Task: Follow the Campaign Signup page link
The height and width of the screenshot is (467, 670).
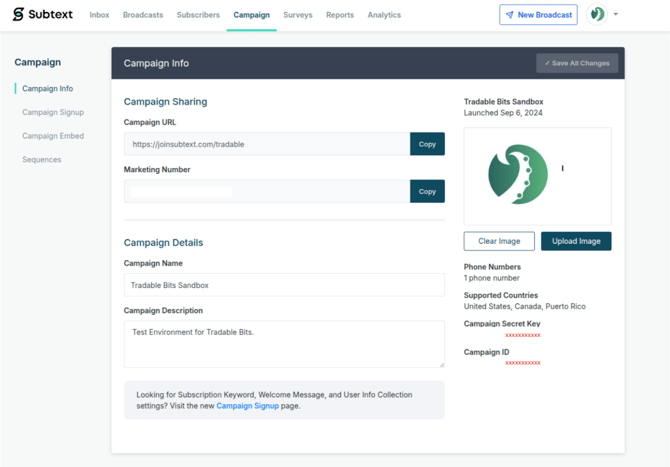Action: click(247, 406)
